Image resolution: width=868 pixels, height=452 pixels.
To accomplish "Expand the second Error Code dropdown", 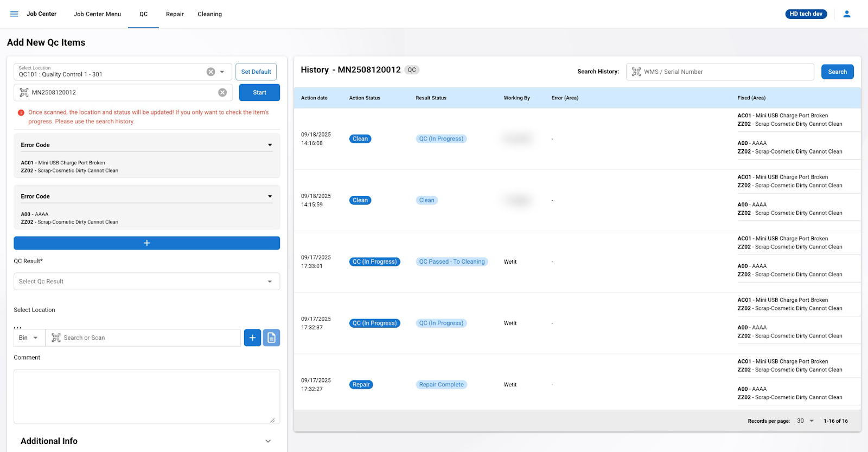I will click(270, 196).
